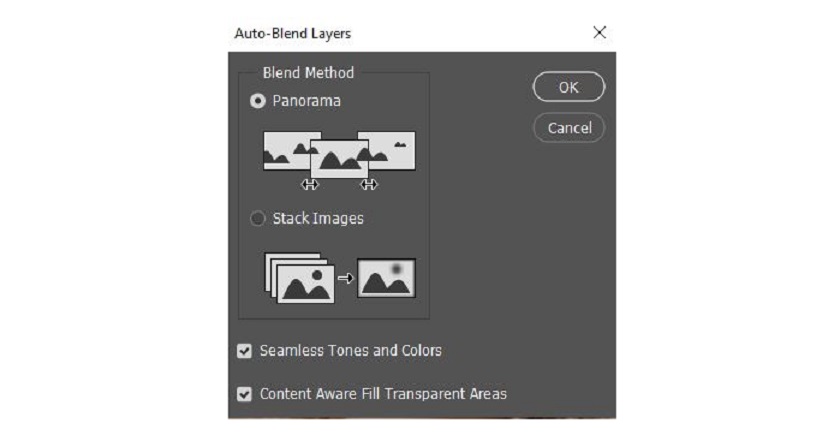840x441 pixels.
Task: Click the center overlapping panorama image
Action: [340, 157]
